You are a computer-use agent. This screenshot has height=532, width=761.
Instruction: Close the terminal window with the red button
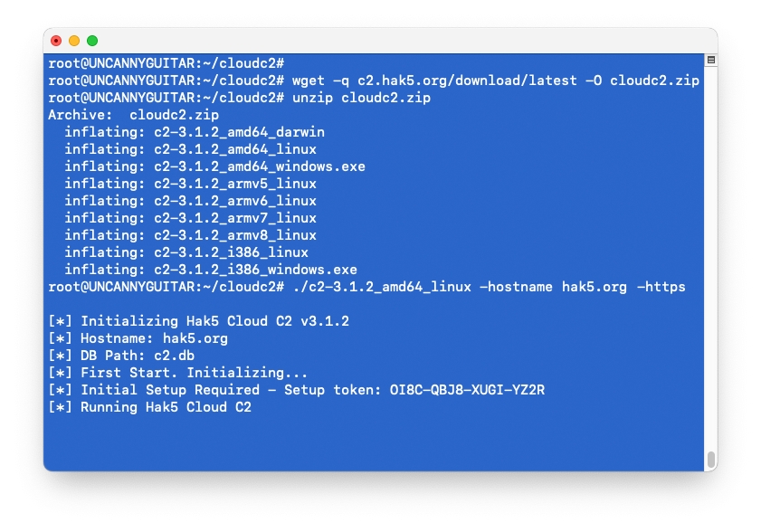click(56, 41)
